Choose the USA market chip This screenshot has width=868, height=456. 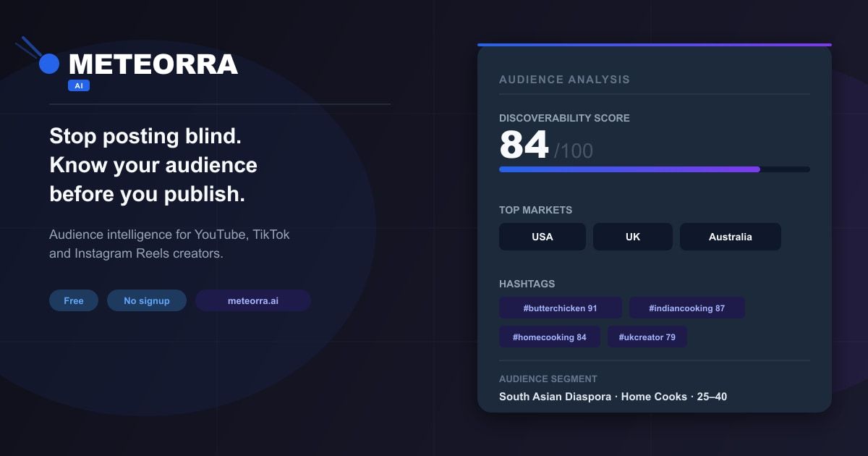point(542,237)
